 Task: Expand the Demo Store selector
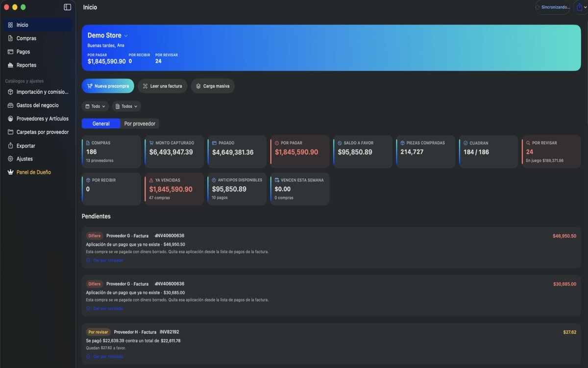[107, 35]
